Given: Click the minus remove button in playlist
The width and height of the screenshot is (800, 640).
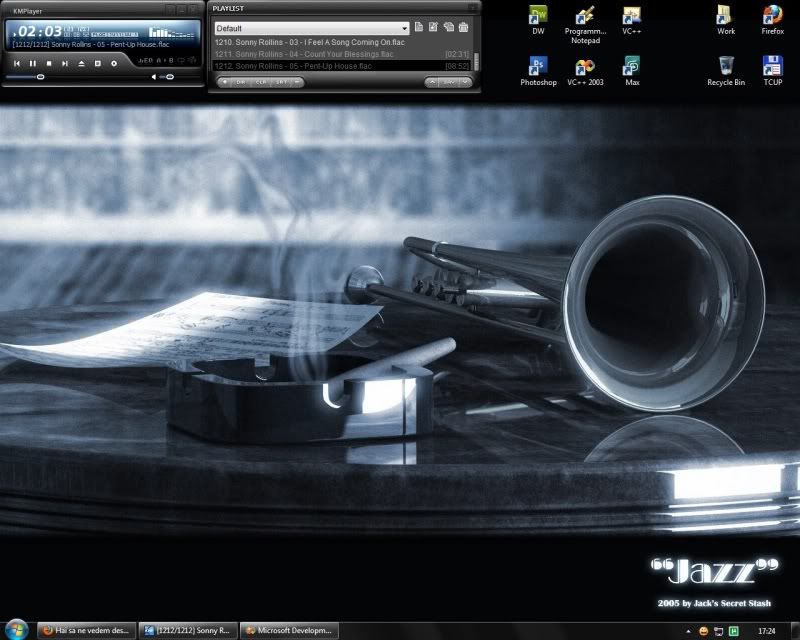Looking at the screenshot, I should pyautogui.click(x=297, y=82).
